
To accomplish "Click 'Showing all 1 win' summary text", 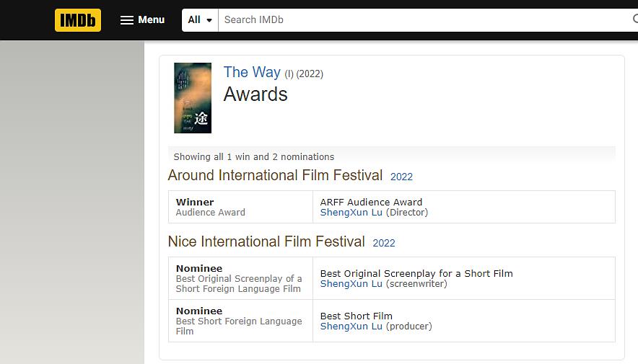I will (x=254, y=156).
